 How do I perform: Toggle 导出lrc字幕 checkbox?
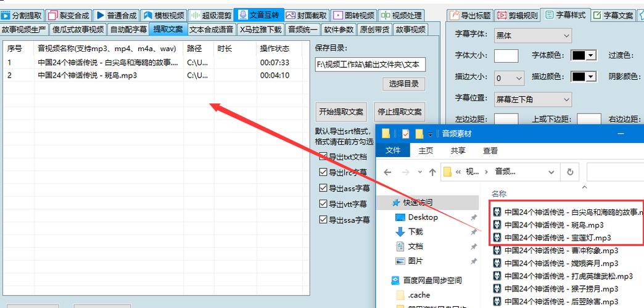pos(323,172)
